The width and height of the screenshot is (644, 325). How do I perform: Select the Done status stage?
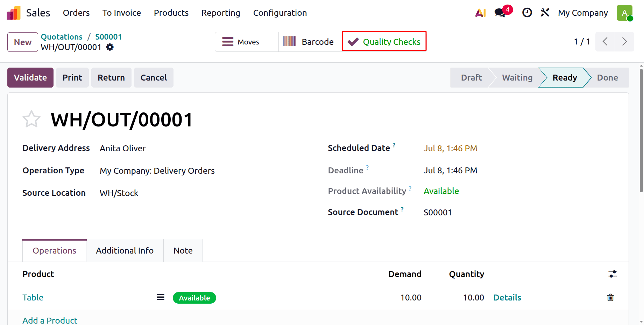[607, 77]
